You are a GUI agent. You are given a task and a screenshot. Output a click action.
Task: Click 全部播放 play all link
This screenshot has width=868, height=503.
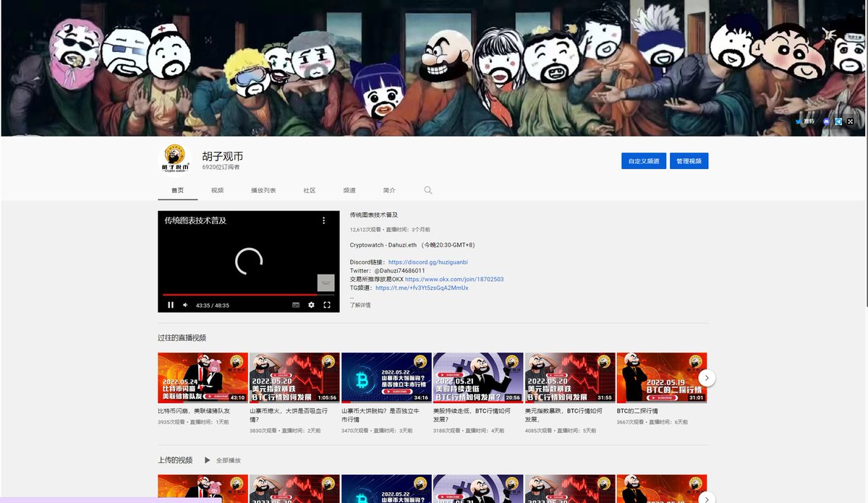coord(229,460)
